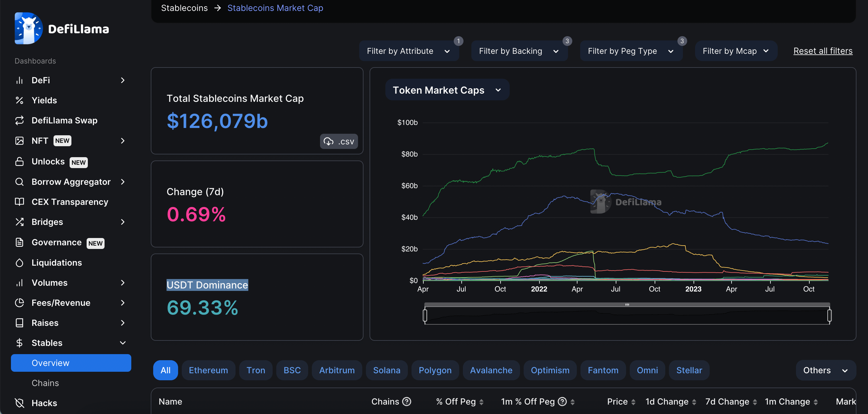Expand the Token Market Caps selector
Image resolution: width=868 pixels, height=414 pixels.
[x=447, y=90]
